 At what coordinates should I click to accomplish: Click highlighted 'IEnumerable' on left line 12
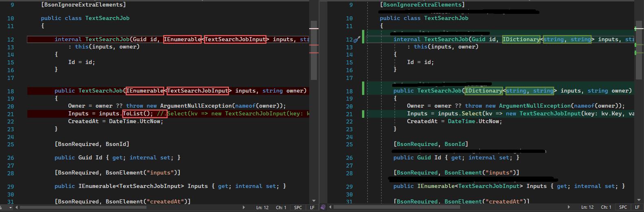click(x=182, y=40)
